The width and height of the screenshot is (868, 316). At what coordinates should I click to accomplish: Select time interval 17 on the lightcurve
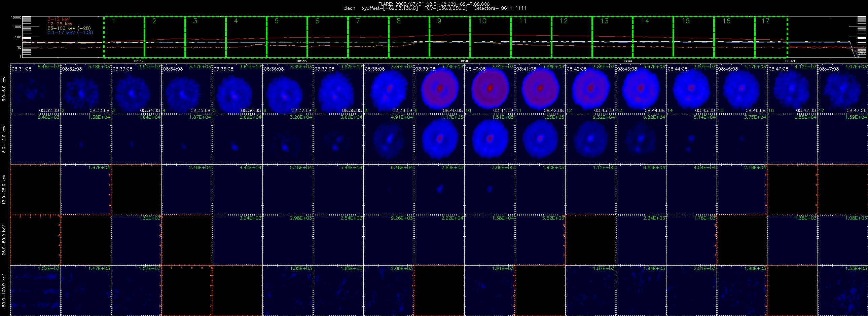[771, 37]
